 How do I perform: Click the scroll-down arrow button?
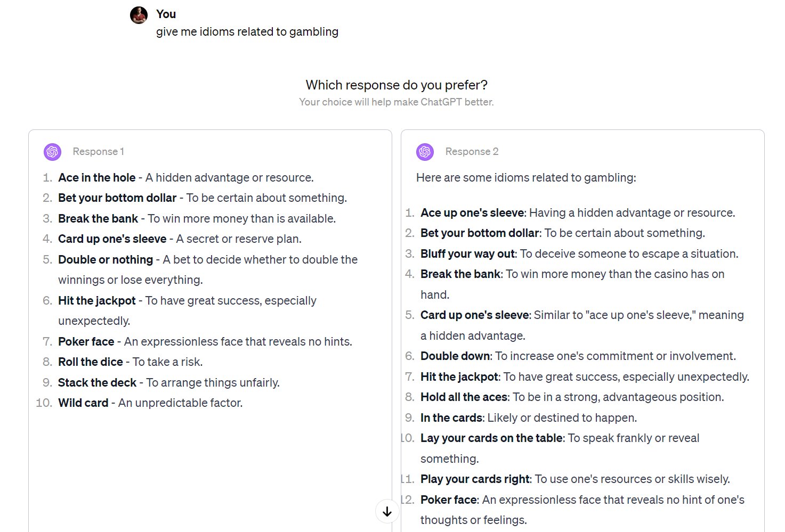coord(387,512)
